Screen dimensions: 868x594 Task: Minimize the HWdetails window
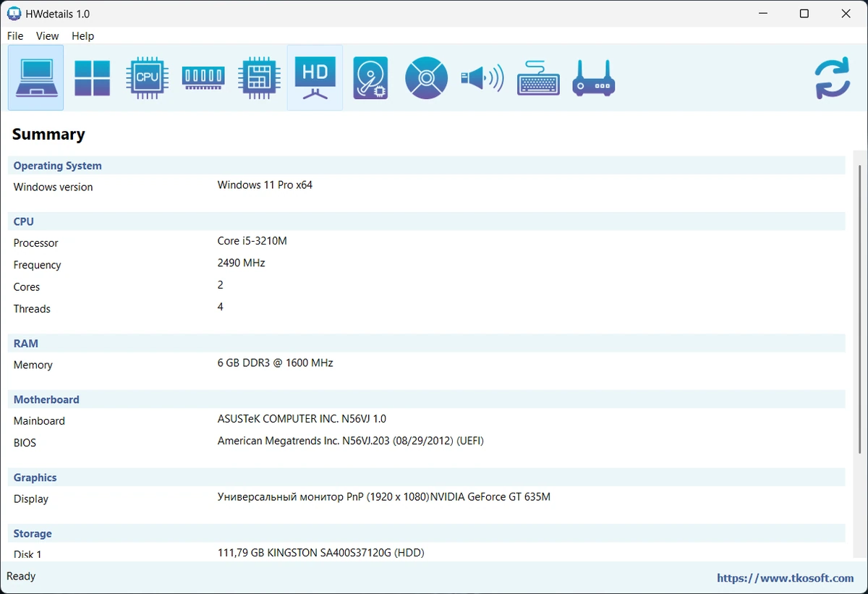(762, 14)
